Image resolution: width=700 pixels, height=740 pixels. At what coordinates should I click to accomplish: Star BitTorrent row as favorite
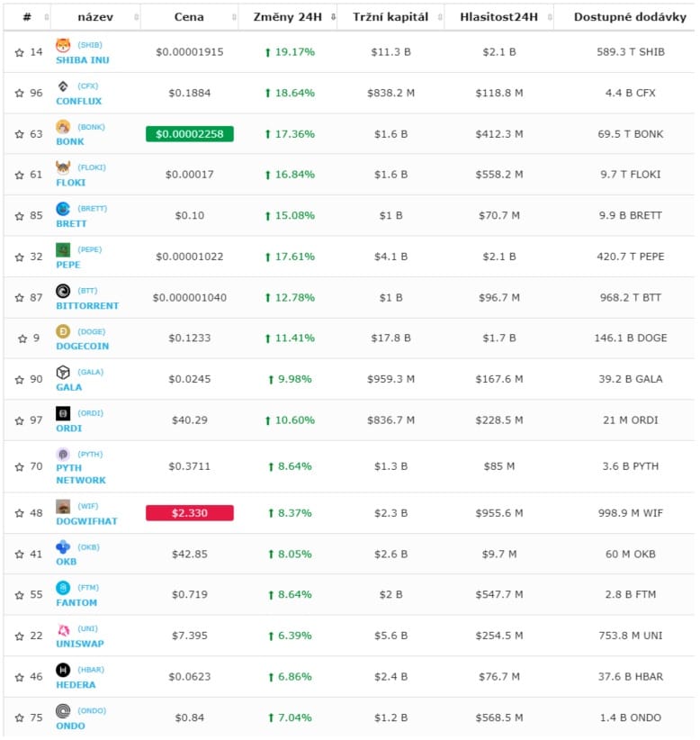[x=19, y=298]
